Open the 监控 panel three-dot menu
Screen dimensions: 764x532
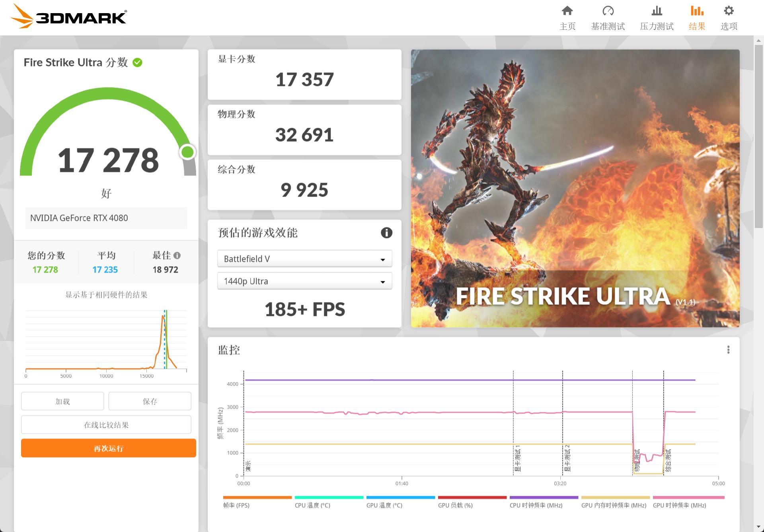pyautogui.click(x=729, y=350)
